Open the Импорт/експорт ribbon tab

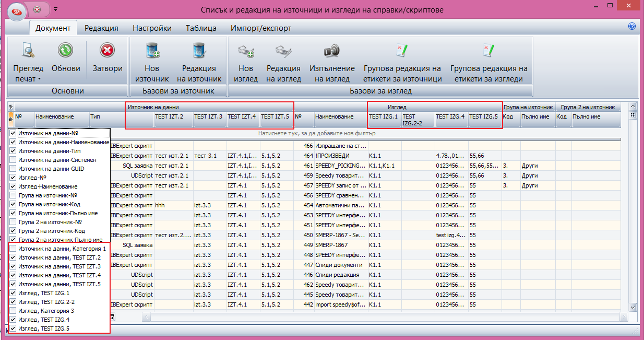[x=261, y=28]
